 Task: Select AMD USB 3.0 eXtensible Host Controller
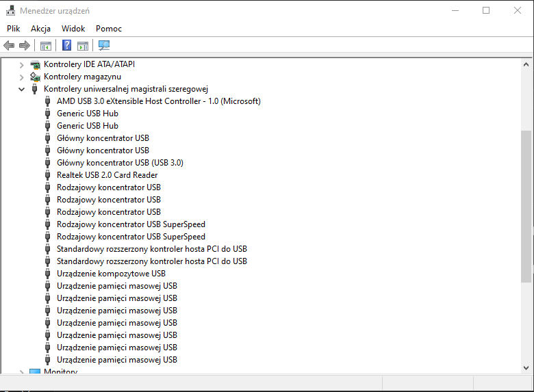point(159,101)
